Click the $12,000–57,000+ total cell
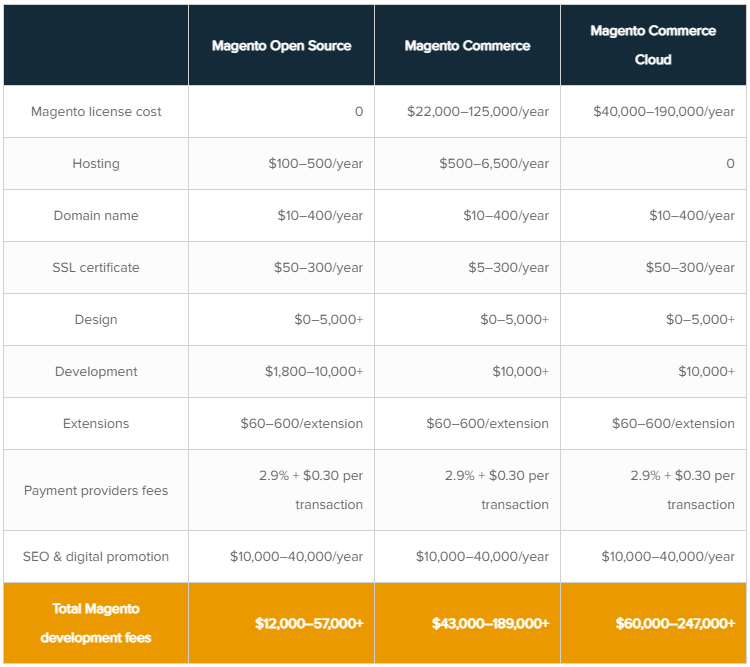750x667 pixels. 309,624
